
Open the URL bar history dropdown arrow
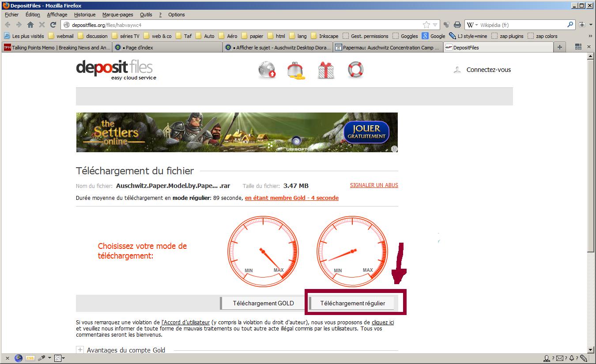coord(435,25)
